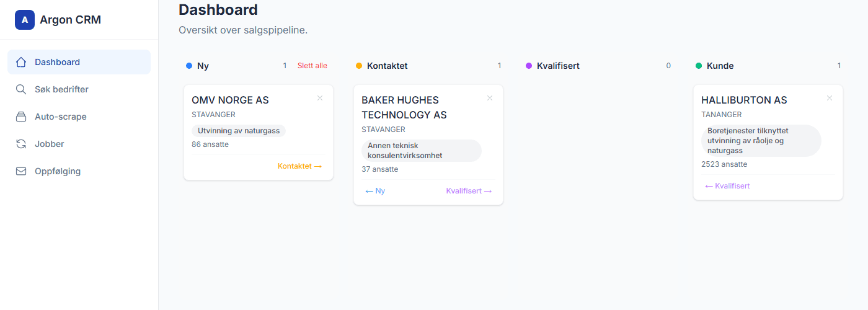Screen dimensions: 868x310
Task: Click the Utvinning av naturgass tag
Action: 239,131
